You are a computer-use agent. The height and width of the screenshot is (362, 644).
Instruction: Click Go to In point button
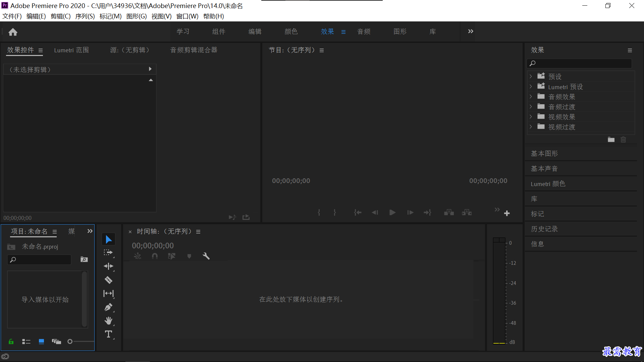(358, 213)
